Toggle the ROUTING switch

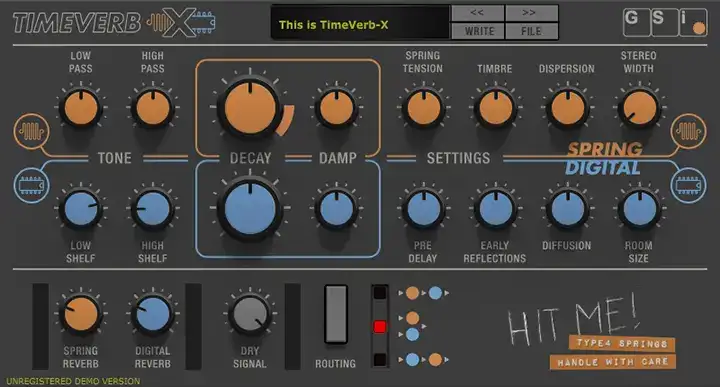336,314
